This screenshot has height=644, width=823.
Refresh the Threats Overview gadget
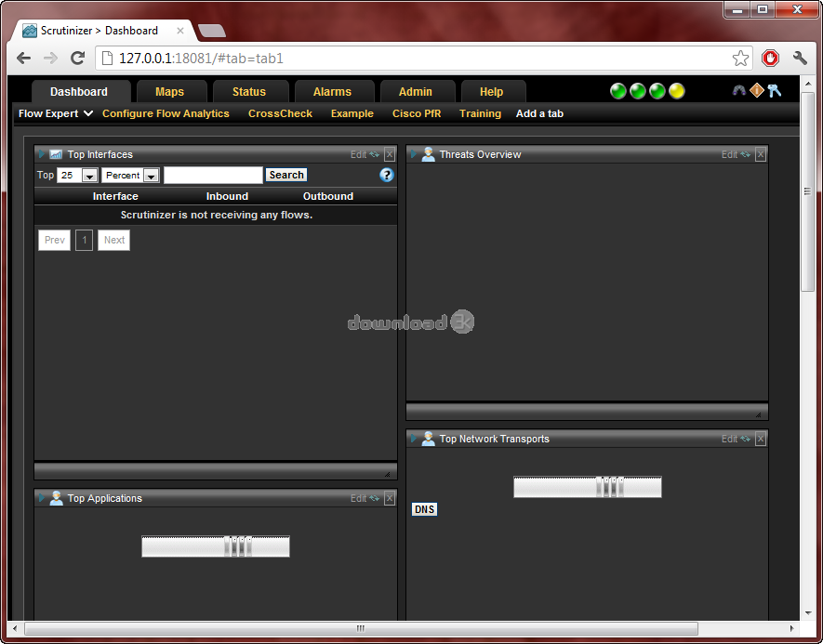[x=745, y=154]
